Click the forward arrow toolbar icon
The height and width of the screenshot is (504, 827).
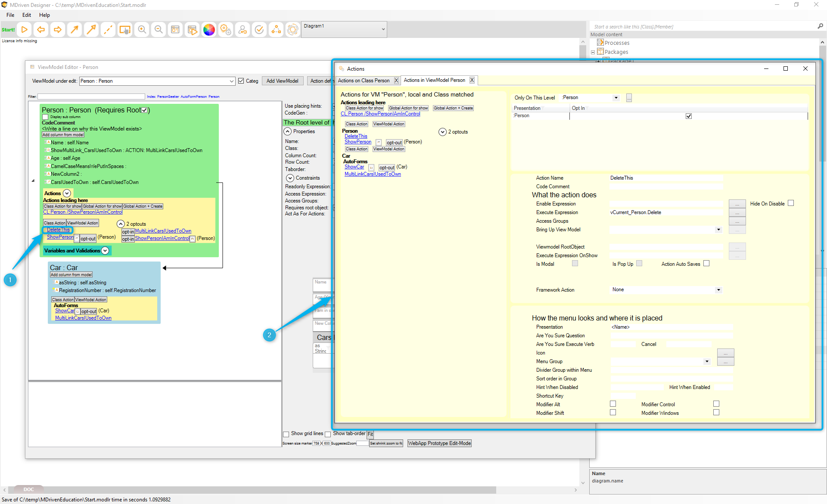click(57, 30)
